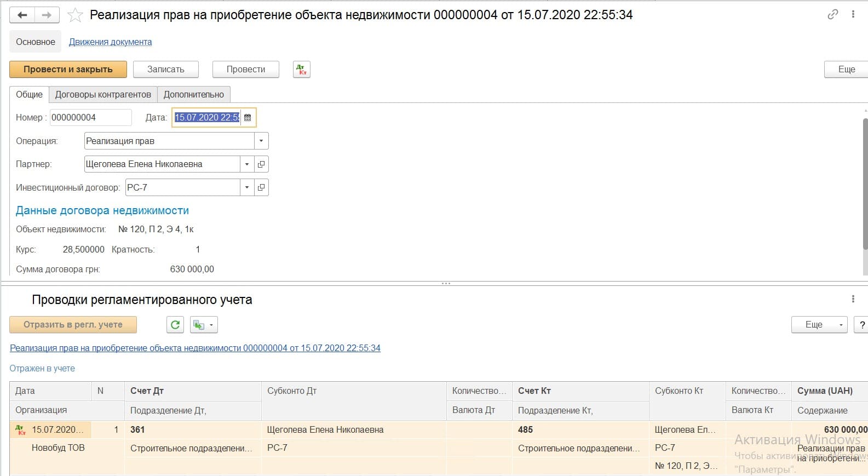This screenshot has width=868, height=476.
Task: Click the back navigation arrow
Action: point(22,15)
